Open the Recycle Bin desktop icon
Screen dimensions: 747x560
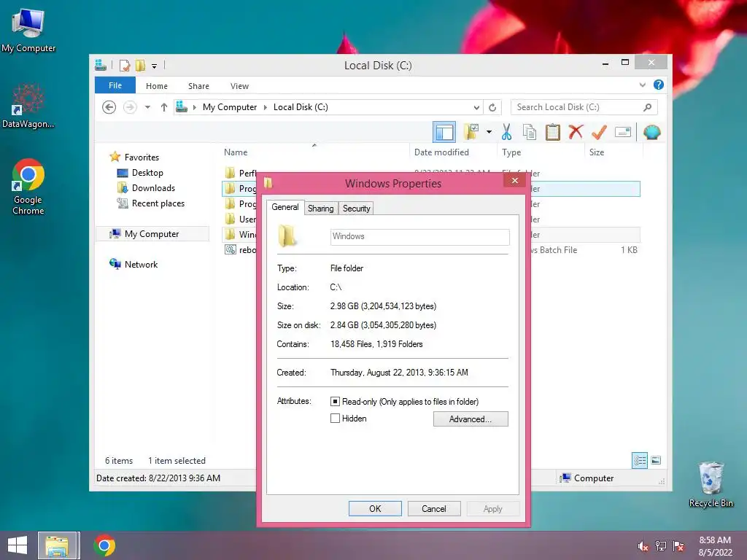point(711,485)
